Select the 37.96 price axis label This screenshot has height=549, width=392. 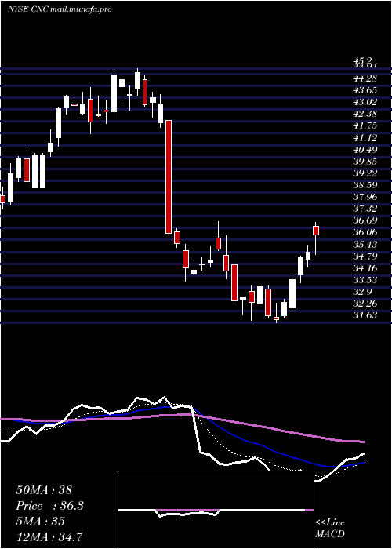click(x=365, y=197)
